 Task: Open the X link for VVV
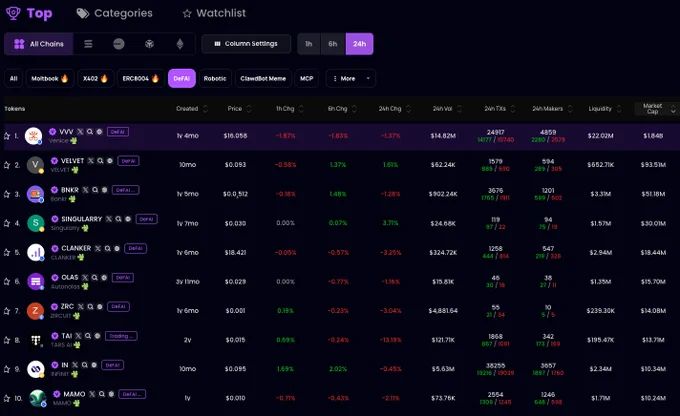(80, 131)
